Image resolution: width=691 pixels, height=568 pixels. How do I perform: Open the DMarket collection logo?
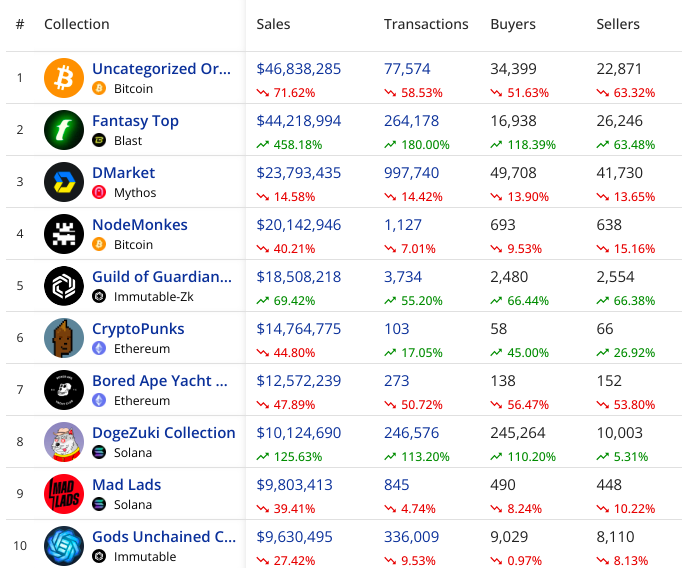click(64, 182)
